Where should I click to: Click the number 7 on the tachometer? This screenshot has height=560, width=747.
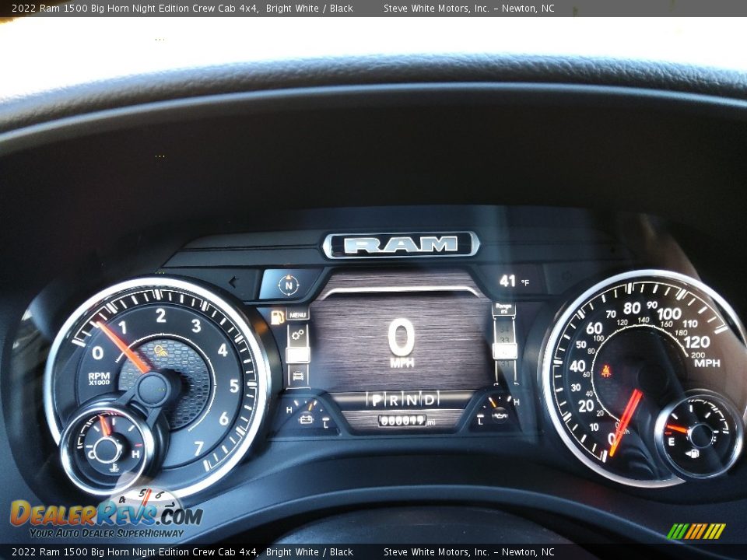[198, 448]
